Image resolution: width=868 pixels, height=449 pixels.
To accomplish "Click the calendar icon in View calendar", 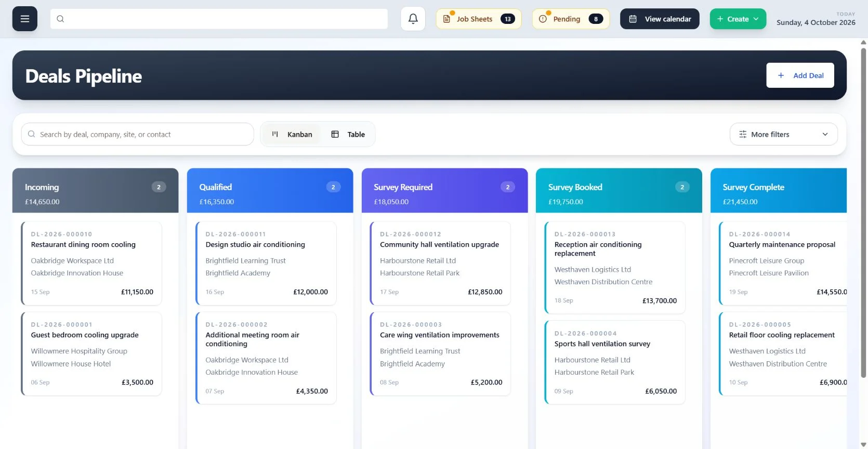I will pyautogui.click(x=633, y=19).
